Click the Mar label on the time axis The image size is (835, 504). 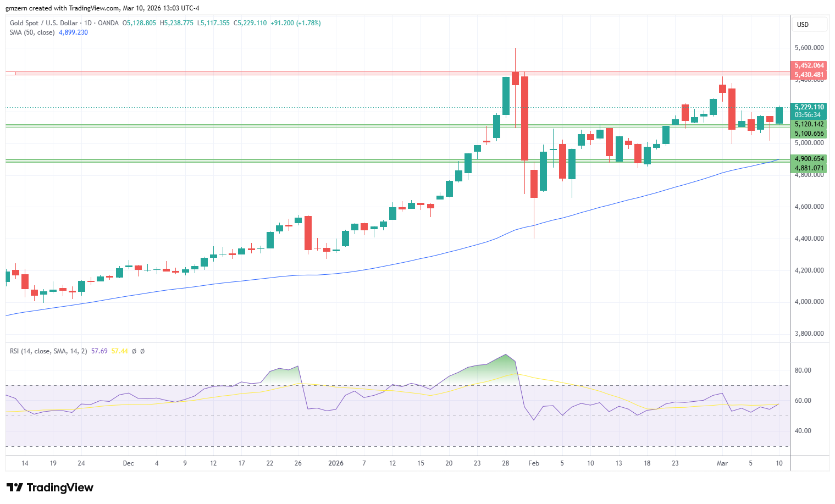tap(722, 463)
